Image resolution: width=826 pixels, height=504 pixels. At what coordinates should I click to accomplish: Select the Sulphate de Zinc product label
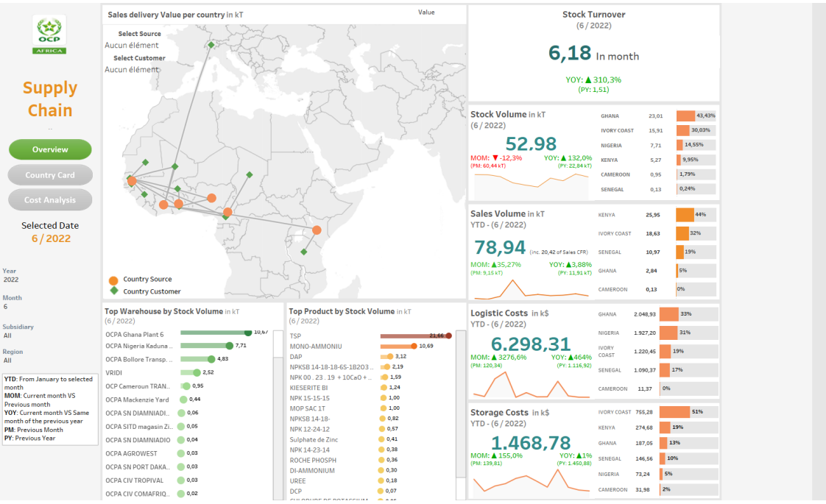(314, 440)
